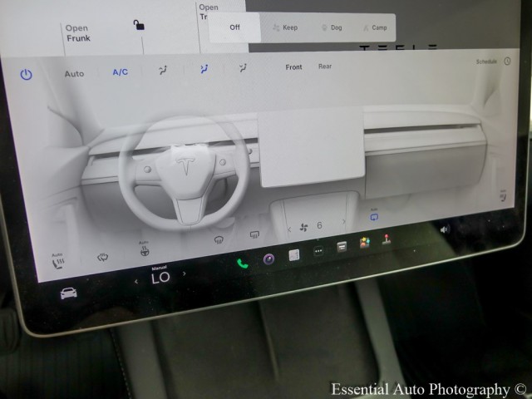Turn on front windshield defrost
532x399 pixels.
click(x=219, y=240)
